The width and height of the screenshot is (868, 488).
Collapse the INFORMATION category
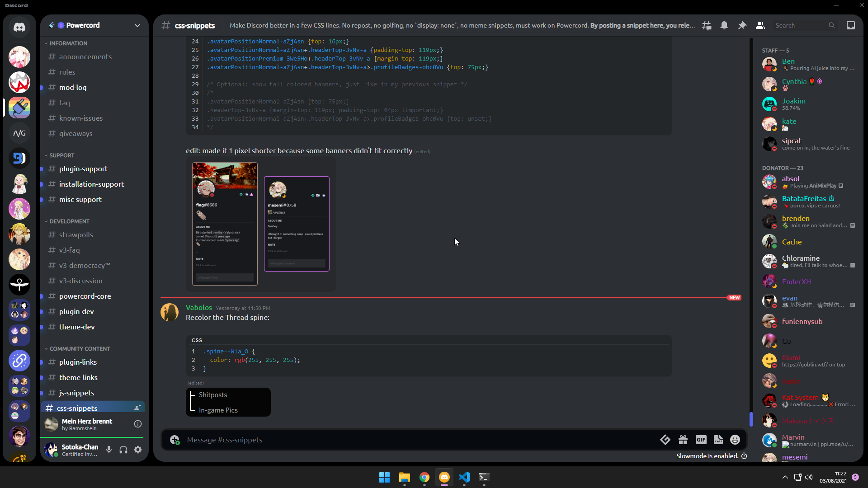click(68, 43)
